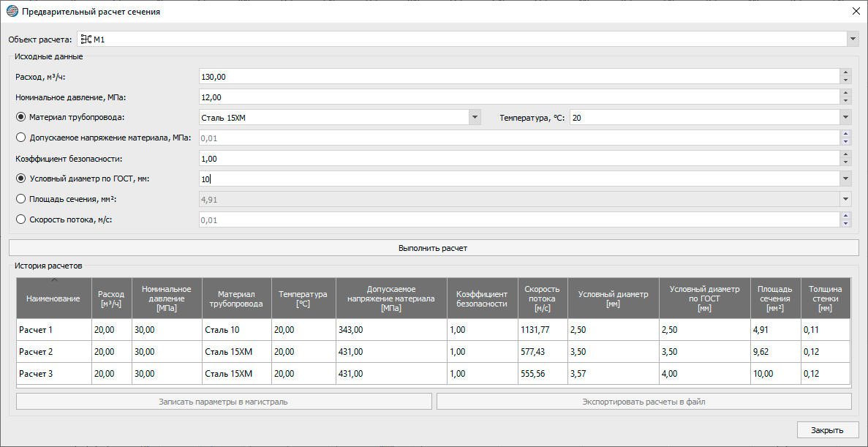Sort table by 'Наименование' column header

coord(53,298)
